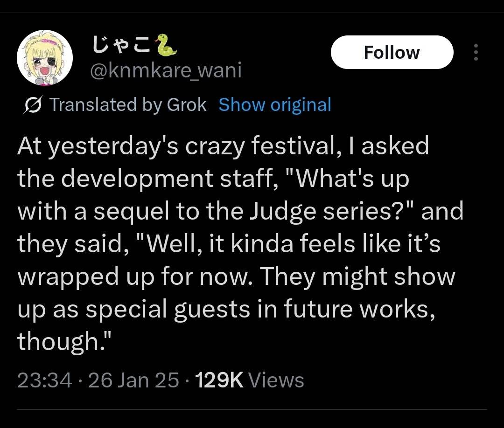This screenshot has width=504, height=428.
Task: Open the @knmkare_wani handle profile
Action: click(166, 70)
